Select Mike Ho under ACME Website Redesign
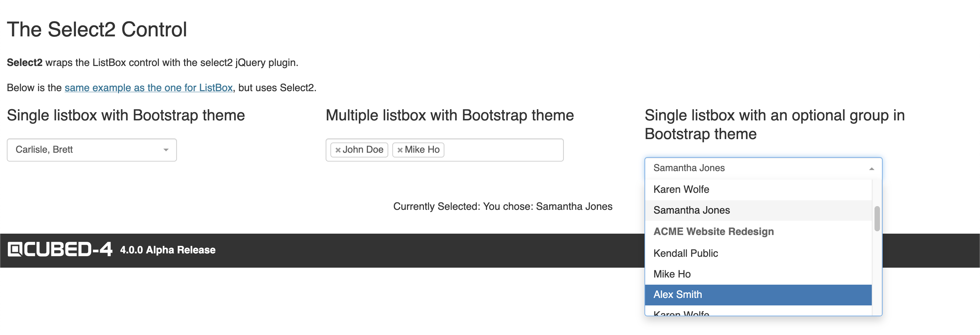This screenshot has width=980, height=335. pyautogui.click(x=672, y=274)
